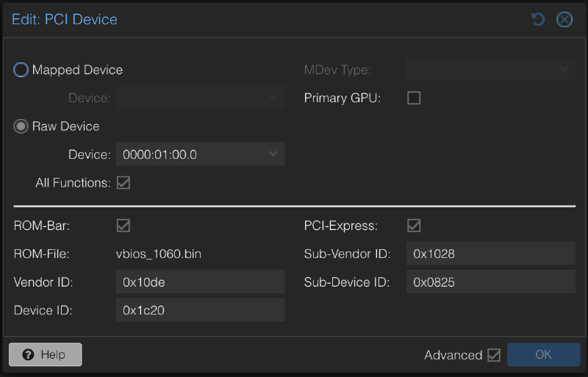The image size is (588, 377).
Task: Click the Vendor ID field 0x10de
Action: 200,281
